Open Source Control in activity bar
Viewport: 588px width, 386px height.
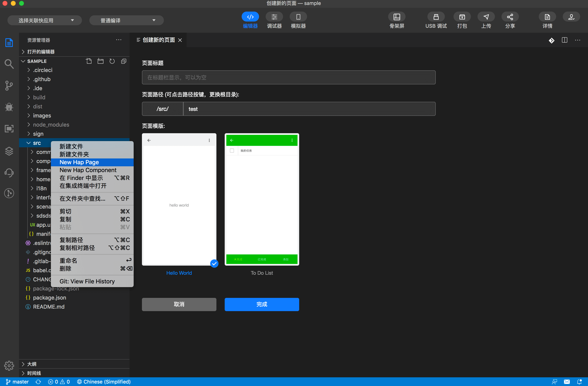tap(9, 85)
